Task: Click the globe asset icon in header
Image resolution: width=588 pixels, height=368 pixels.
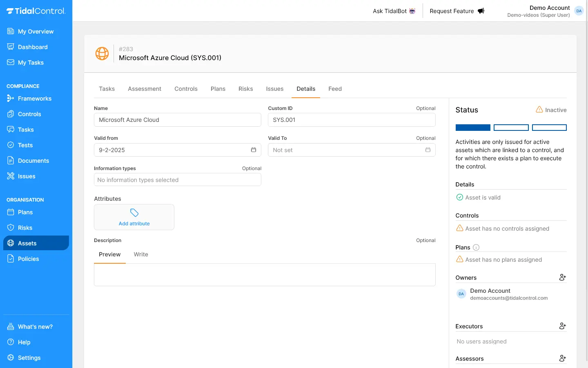Action: coord(102,54)
